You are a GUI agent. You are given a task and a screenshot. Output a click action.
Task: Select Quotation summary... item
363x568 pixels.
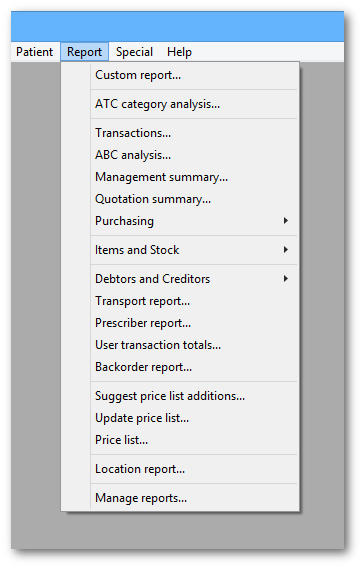[180, 199]
